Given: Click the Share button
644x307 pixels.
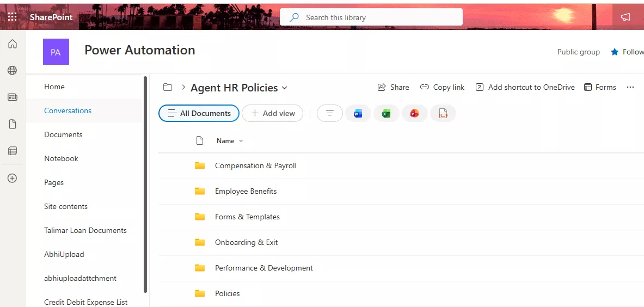Looking at the screenshot, I should [x=393, y=87].
